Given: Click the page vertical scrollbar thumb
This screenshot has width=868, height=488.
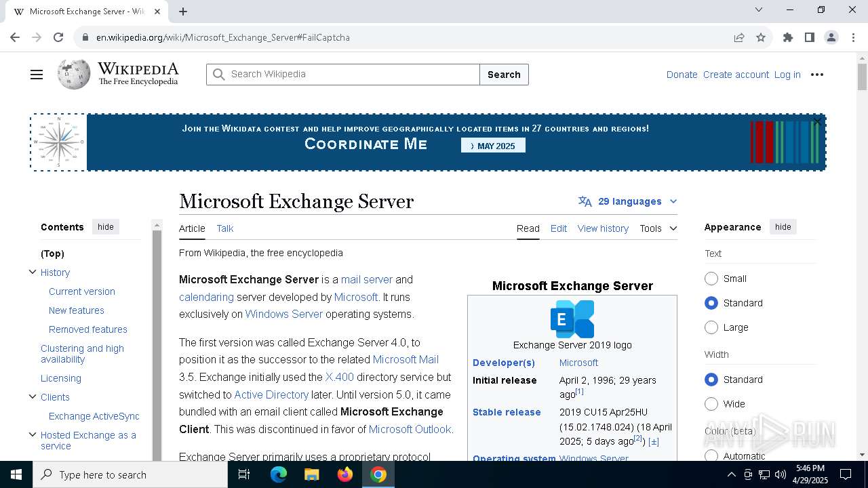Looking at the screenshot, I should 862,76.
